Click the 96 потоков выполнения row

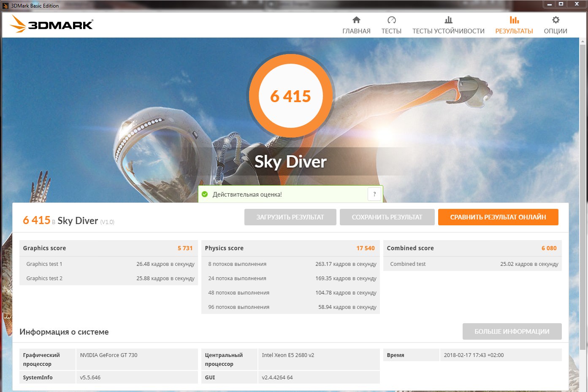pyautogui.click(x=290, y=307)
